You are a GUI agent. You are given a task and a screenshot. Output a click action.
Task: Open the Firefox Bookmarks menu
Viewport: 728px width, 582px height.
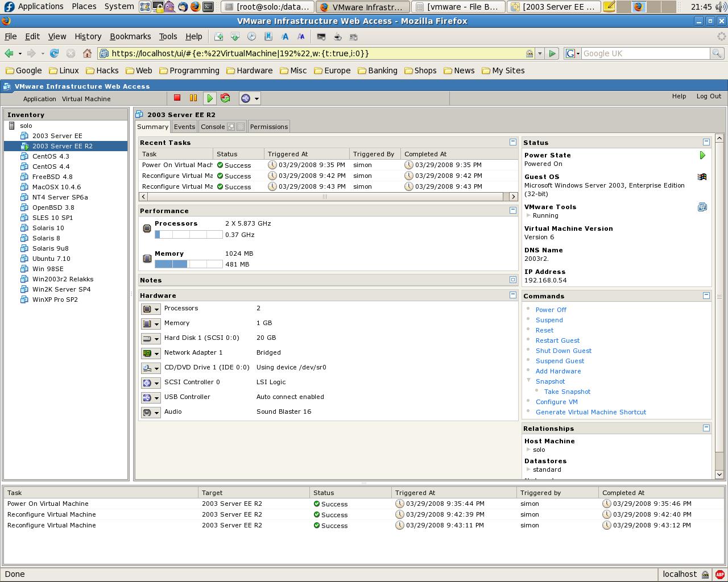130,36
